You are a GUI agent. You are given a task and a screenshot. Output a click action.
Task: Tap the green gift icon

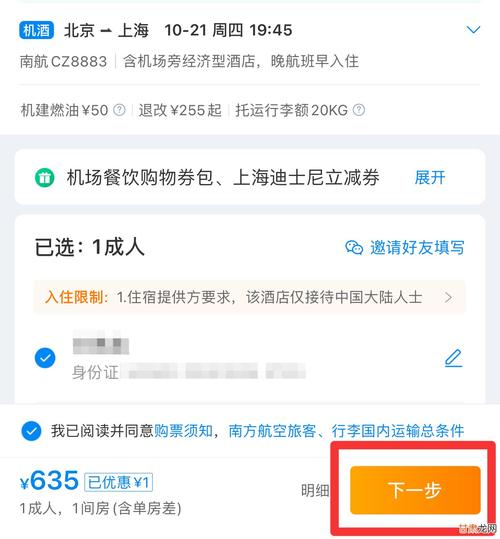pyautogui.click(x=45, y=178)
